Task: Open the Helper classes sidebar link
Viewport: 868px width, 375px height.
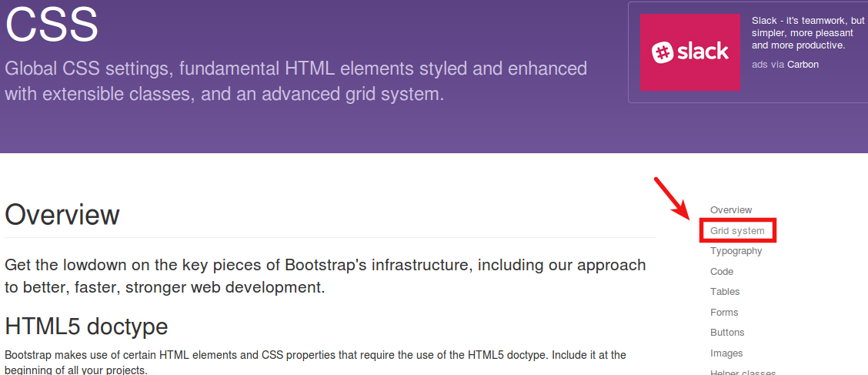Action: (743, 372)
